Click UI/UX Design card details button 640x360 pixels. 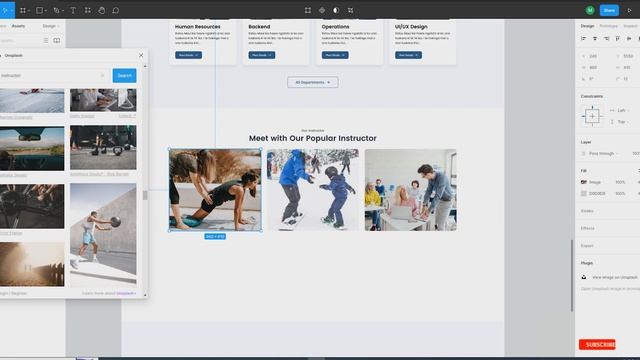(x=408, y=55)
